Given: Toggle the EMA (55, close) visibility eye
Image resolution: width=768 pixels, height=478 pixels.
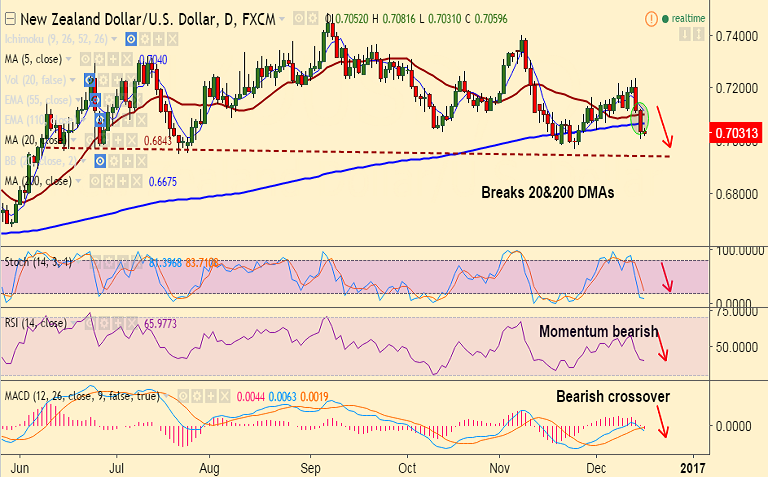Looking at the screenshot, I should pos(95,100).
